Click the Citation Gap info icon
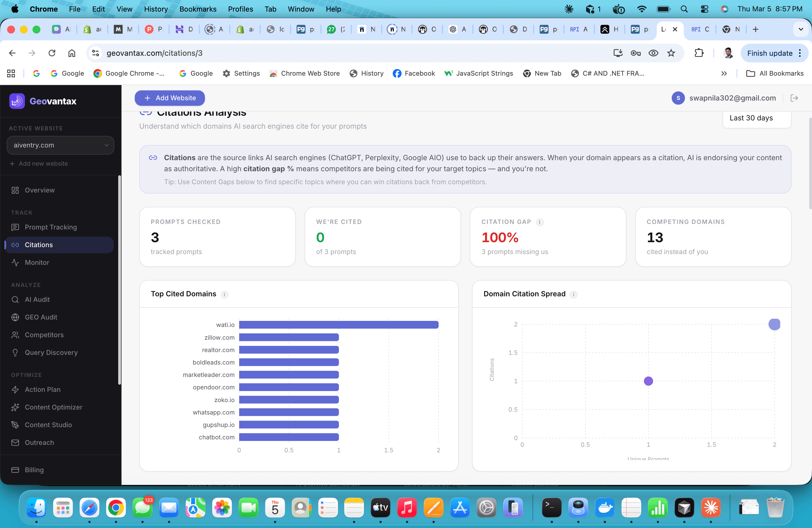The width and height of the screenshot is (812, 528). pyautogui.click(x=539, y=222)
